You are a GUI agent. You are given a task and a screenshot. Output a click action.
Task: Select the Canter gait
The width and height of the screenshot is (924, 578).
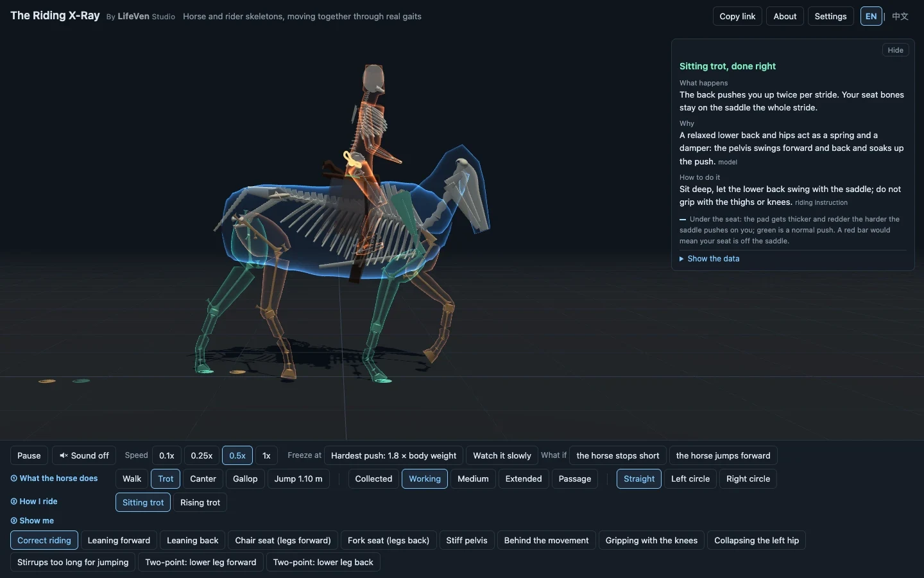pyautogui.click(x=203, y=478)
